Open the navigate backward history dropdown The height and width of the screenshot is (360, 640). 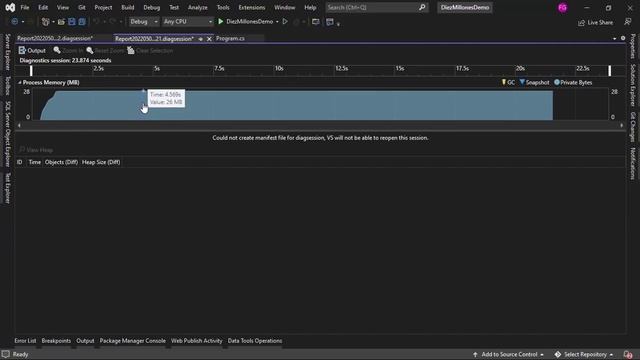click(22, 22)
